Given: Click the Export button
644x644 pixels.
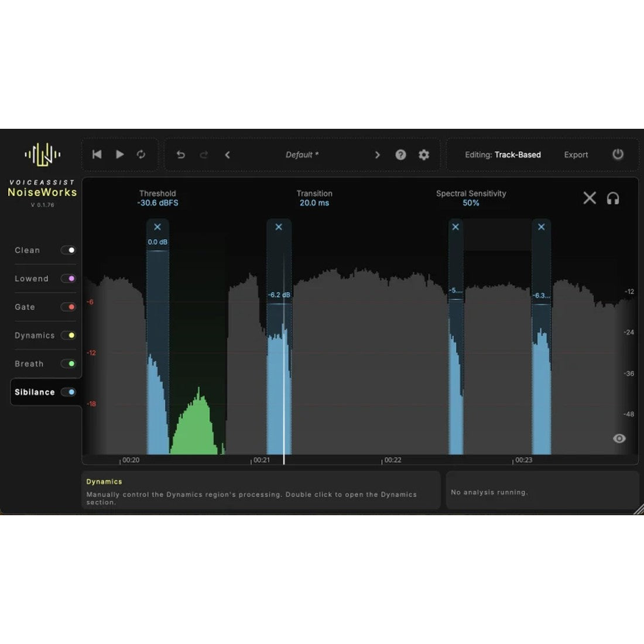Looking at the screenshot, I should coord(576,155).
